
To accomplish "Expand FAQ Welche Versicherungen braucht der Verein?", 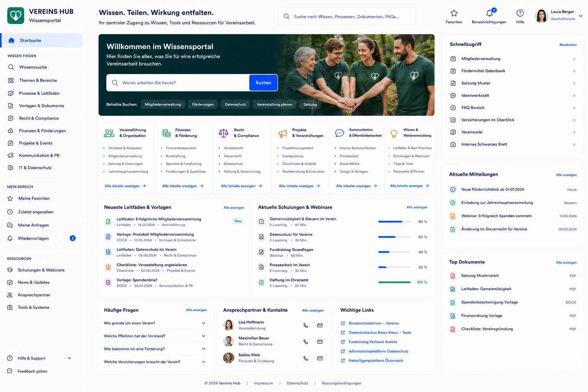I will pyautogui.click(x=204, y=362).
